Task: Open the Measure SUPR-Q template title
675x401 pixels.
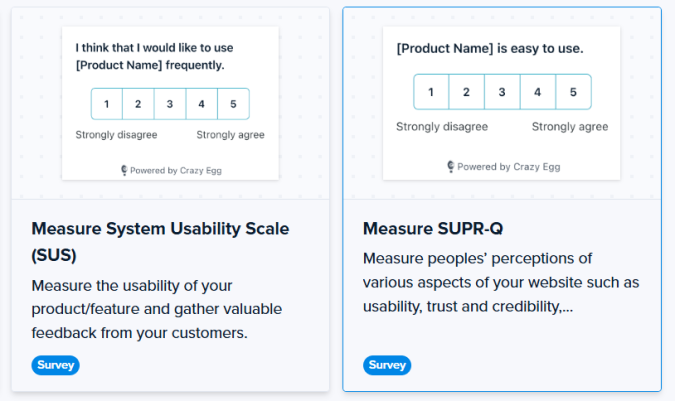Action: pos(432,229)
